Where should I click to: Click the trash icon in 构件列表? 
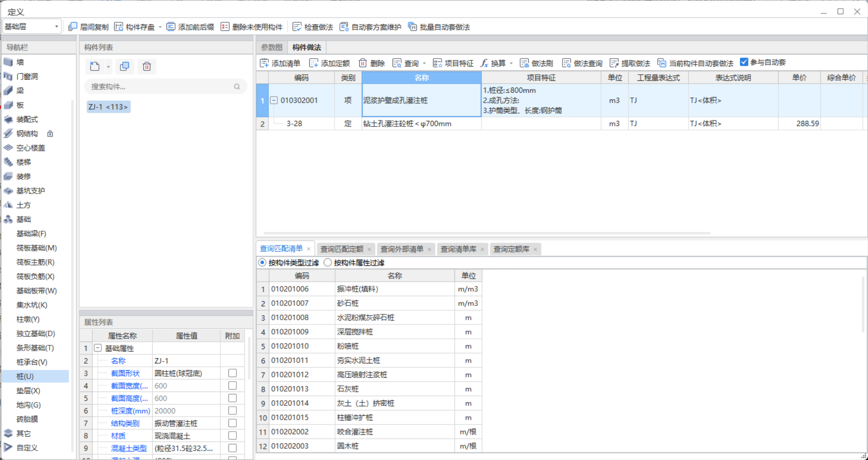(x=147, y=66)
